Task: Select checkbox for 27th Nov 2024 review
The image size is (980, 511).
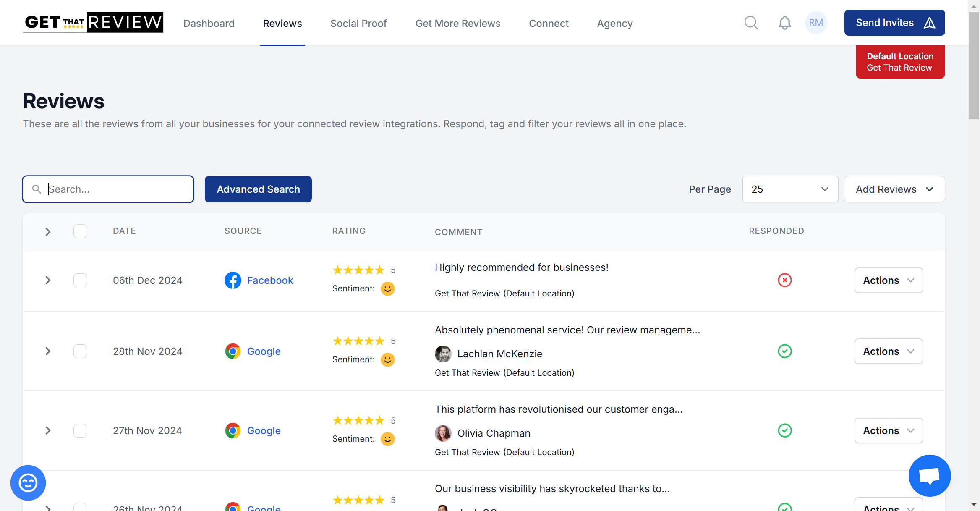Action: [80, 430]
